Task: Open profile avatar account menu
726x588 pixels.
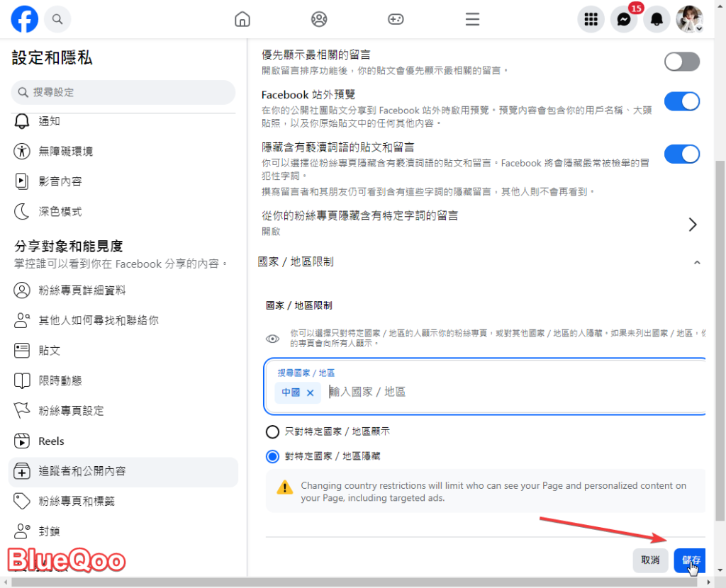Action: (688, 19)
